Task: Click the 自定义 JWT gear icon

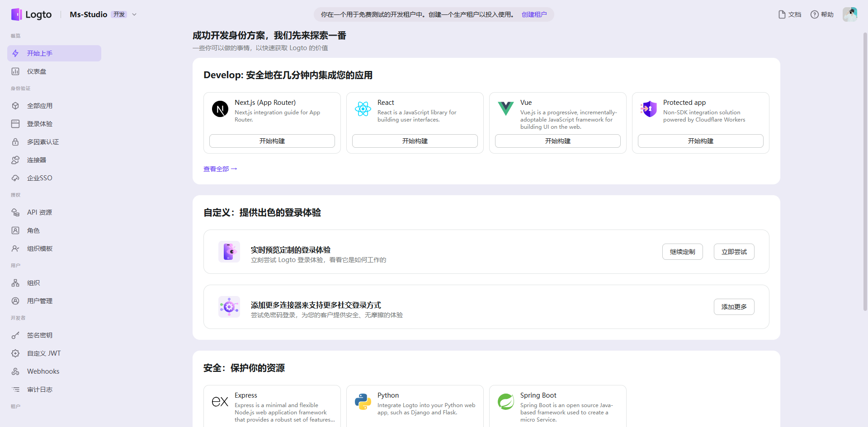Action: click(x=15, y=353)
